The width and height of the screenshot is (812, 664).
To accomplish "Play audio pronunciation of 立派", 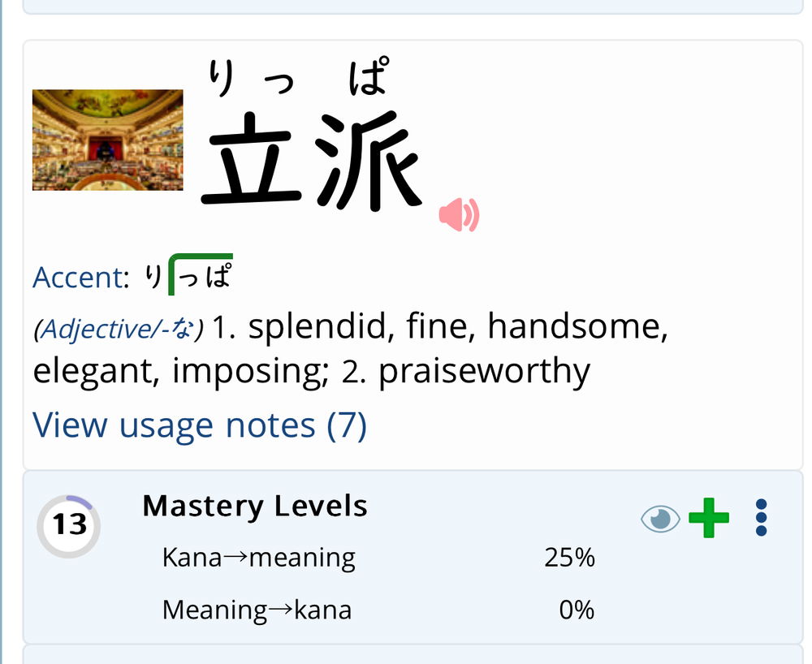I will pyautogui.click(x=459, y=214).
